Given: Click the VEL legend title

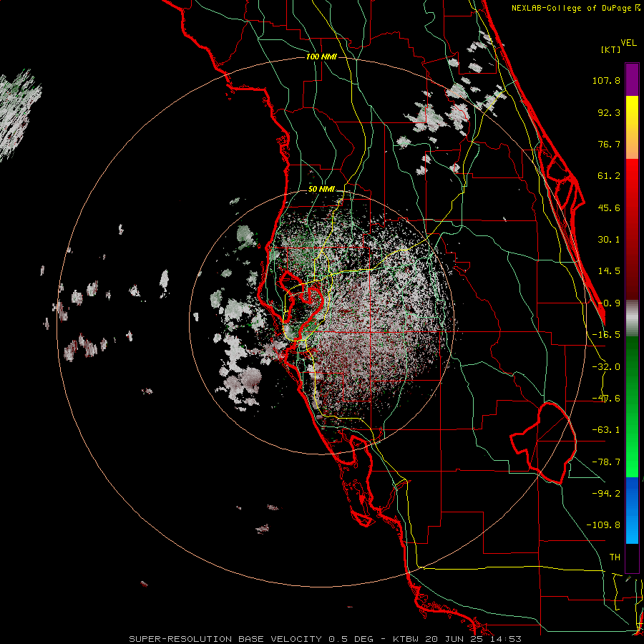Looking at the screenshot, I should tap(628, 43).
